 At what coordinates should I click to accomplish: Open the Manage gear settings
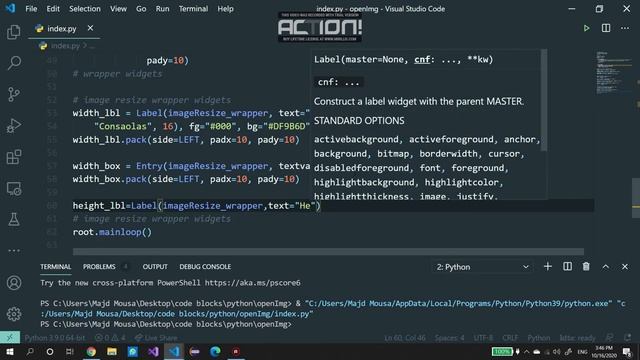coord(13,314)
